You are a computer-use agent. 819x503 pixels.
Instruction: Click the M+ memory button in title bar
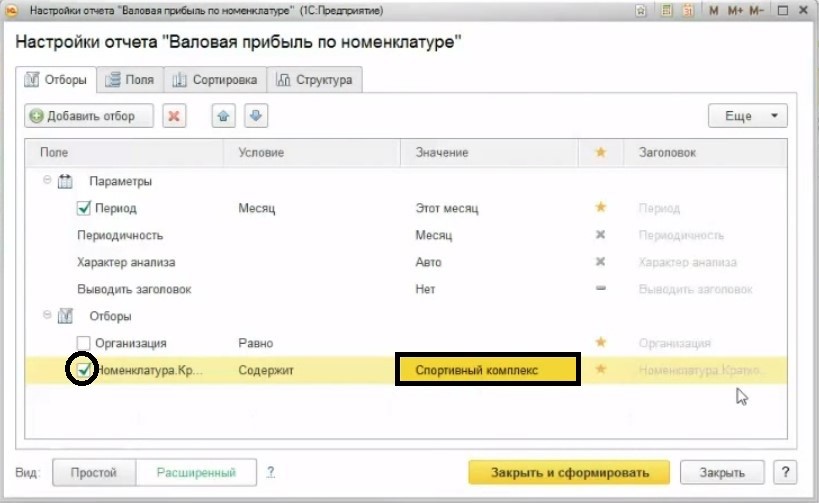click(x=738, y=11)
